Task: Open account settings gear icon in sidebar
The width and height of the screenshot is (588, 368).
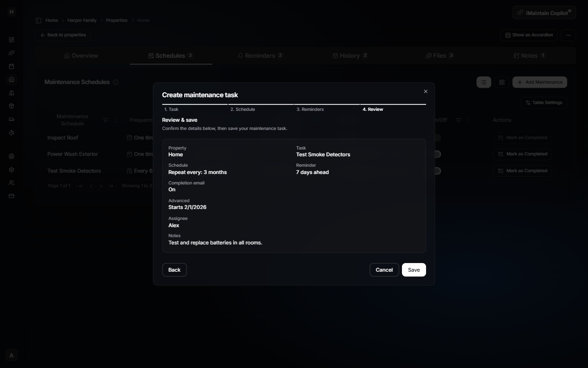Action: [x=11, y=169]
